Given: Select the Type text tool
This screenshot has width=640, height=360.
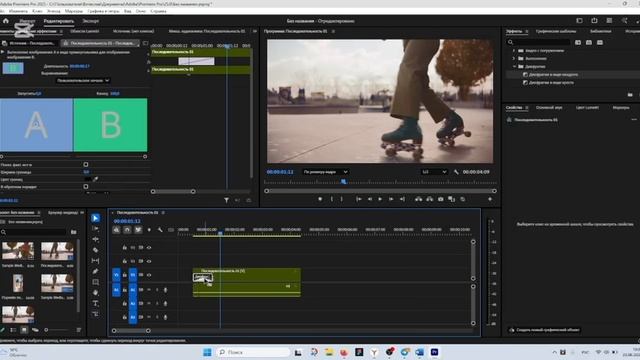Looking at the screenshot, I should point(96,303).
